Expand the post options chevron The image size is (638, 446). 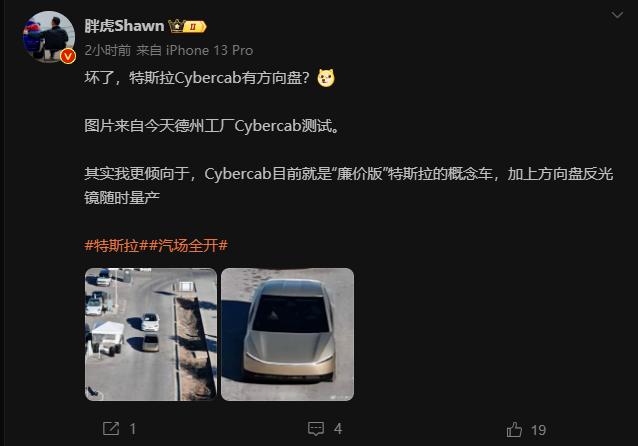click(617, 15)
